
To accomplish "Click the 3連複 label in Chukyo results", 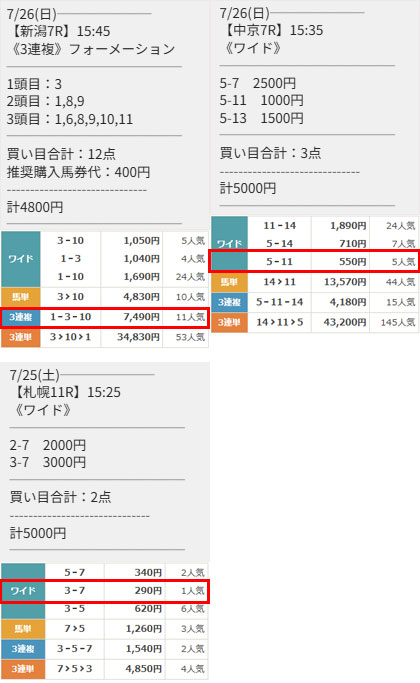I will pos(229,302).
